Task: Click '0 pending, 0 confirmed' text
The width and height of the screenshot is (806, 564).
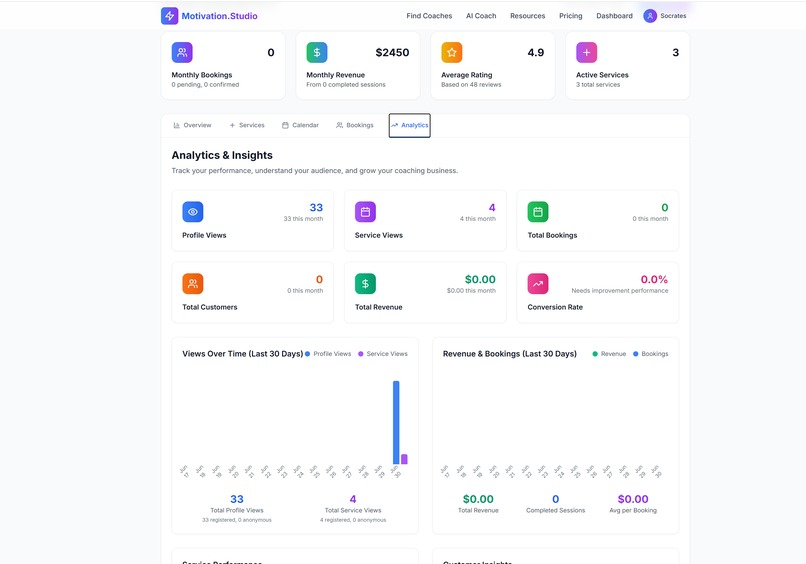Action: 205,85
